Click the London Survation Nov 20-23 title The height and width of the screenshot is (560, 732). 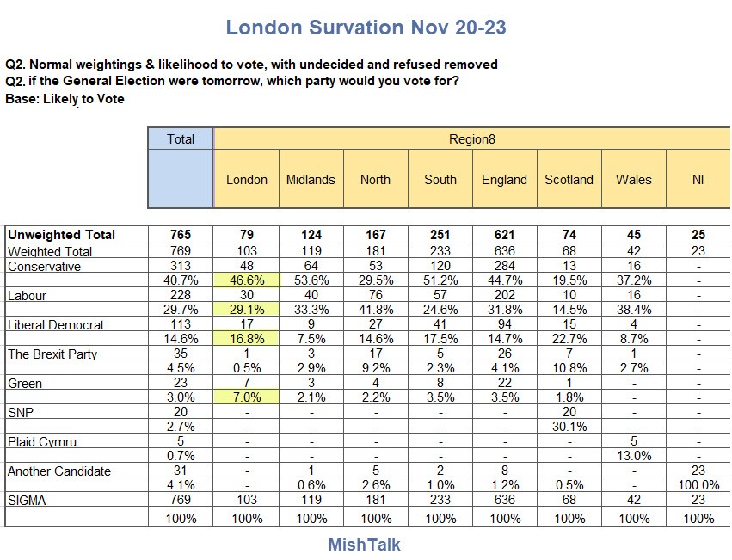click(366, 28)
